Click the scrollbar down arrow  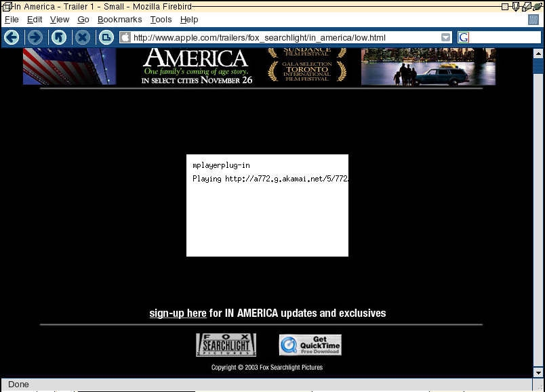[538, 373]
